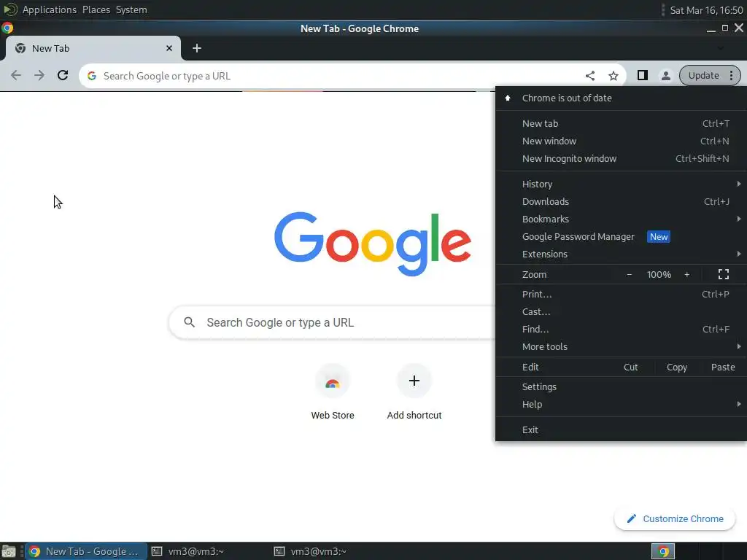Open a new tab with plus button

click(197, 48)
